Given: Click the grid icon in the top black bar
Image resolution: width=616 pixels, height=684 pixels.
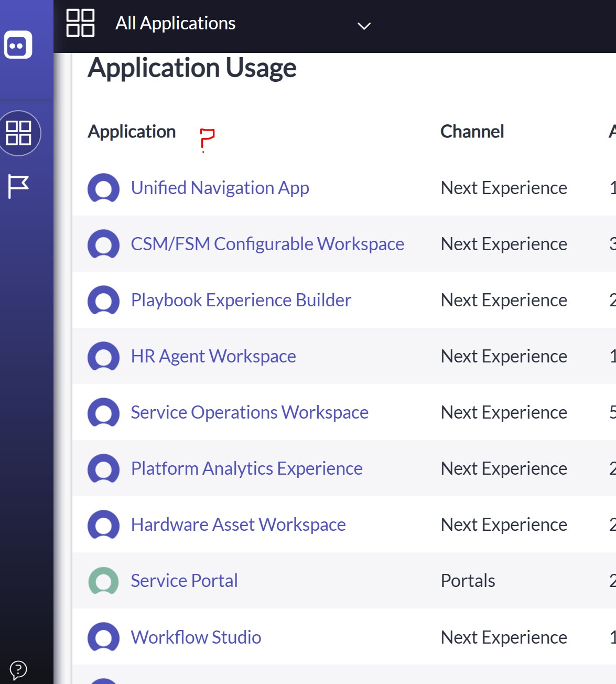Looking at the screenshot, I should point(80,23).
